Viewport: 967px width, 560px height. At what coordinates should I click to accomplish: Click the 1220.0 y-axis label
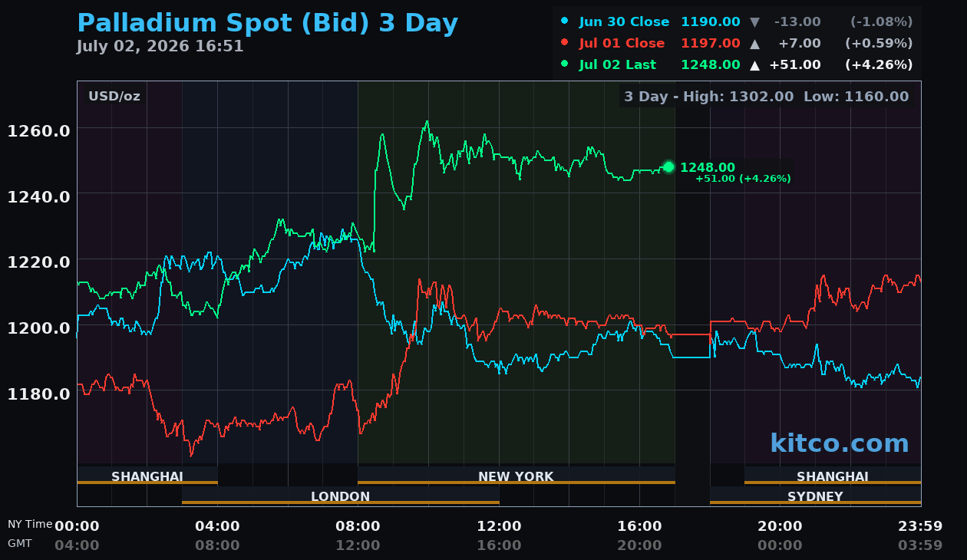pos(39,262)
